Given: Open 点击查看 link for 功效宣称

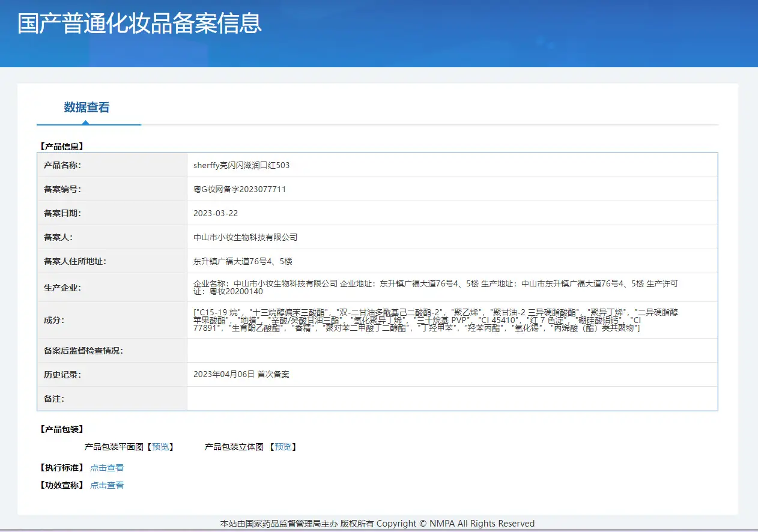Looking at the screenshot, I should click(x=107, y=485).
